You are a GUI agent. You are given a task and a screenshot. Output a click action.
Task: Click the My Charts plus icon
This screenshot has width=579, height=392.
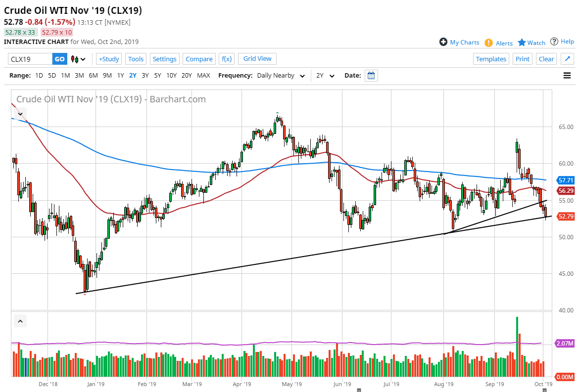point(443,42)
